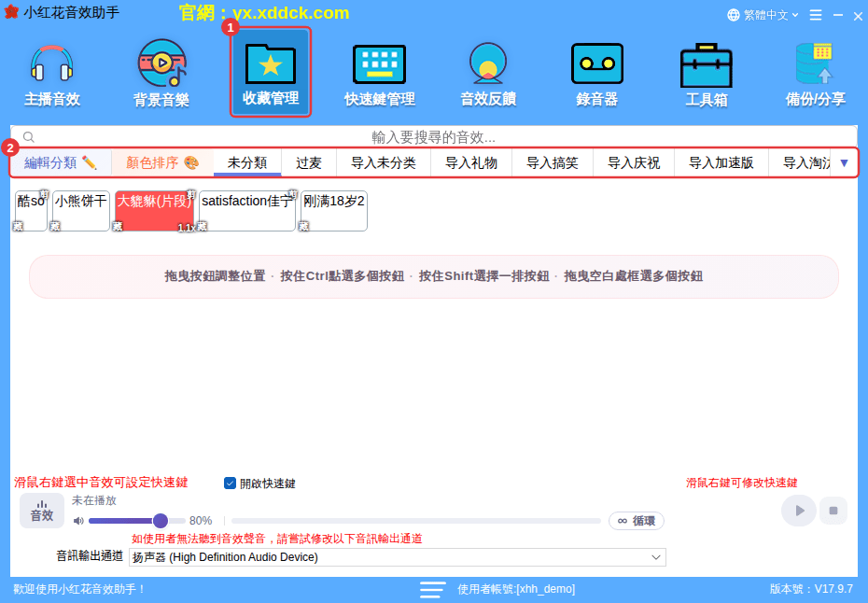Click the sound effect search field
Screen dimensions: 868x603
(433, 137)
